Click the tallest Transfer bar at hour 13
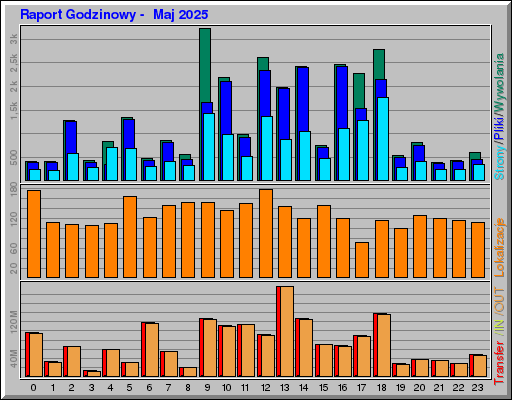 [285, 331]
